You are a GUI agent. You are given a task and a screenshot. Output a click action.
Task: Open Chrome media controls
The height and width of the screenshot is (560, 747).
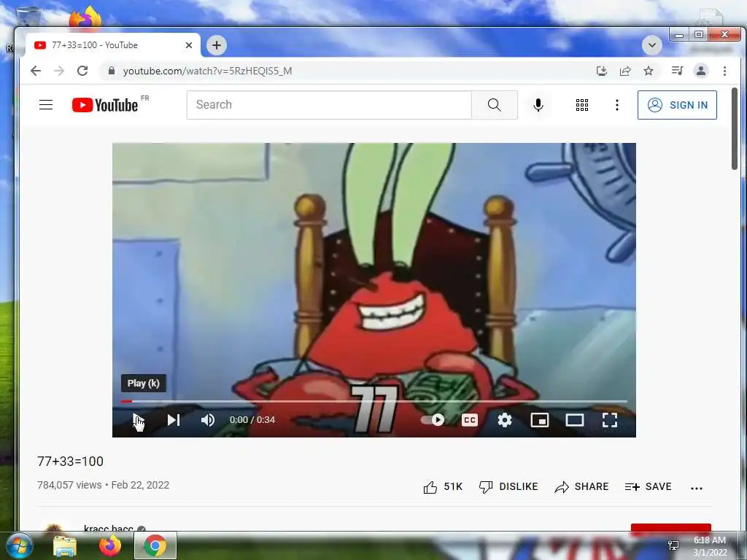tap(677, 71)
